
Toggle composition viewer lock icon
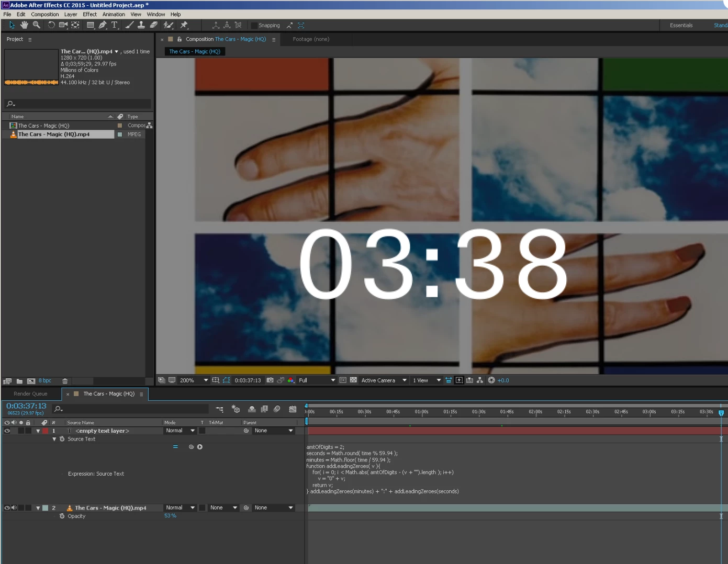[x=180, y=39]
